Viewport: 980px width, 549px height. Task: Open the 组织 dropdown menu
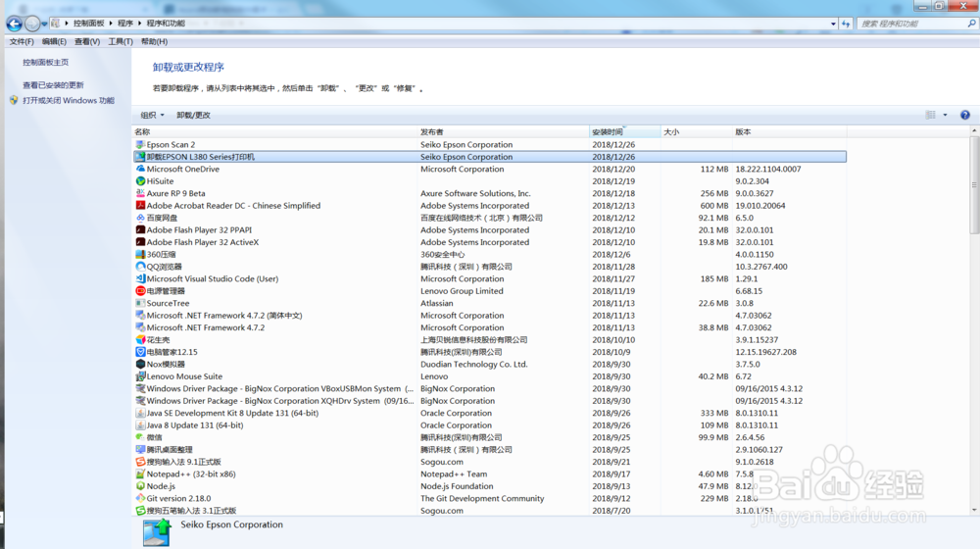click(153, 115)
